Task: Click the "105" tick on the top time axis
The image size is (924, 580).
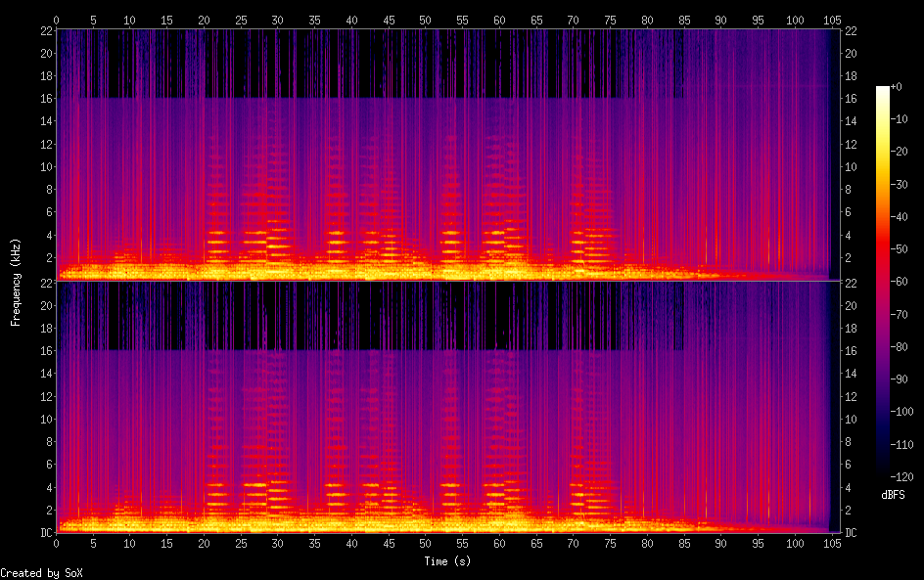Action: coord(832,20)
